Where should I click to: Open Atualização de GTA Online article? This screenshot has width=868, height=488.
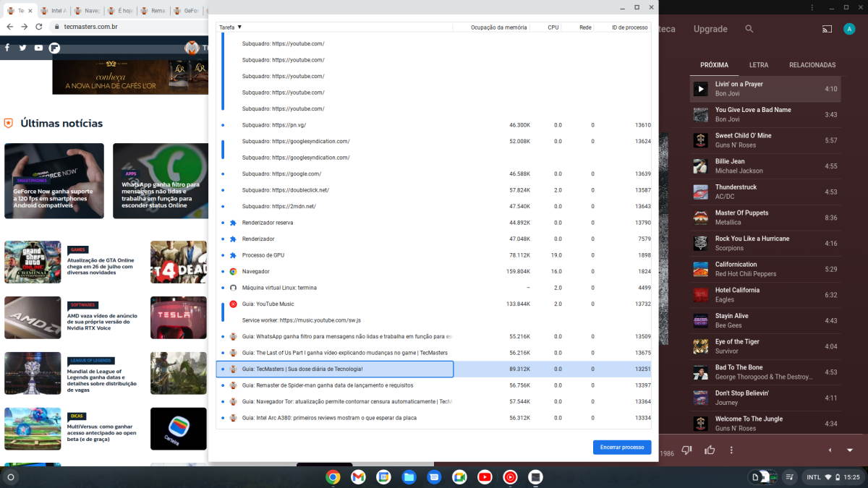click(101, 267)
